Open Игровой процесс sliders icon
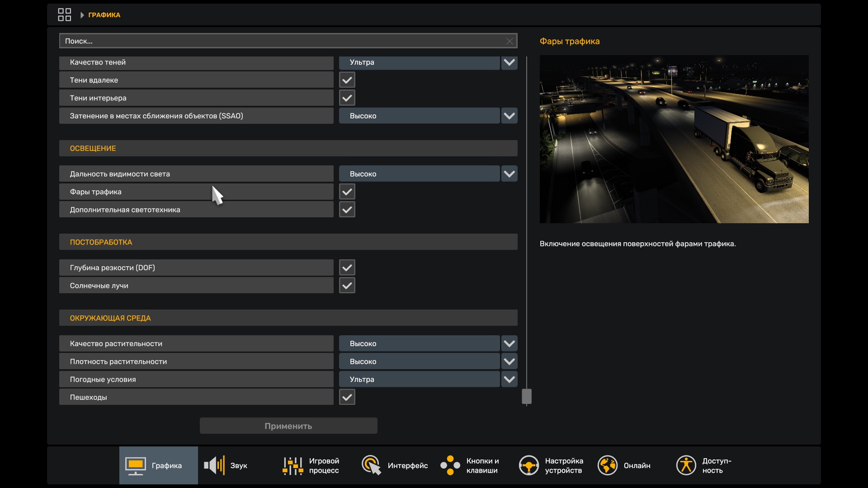Image resolution: width=868 pixels, height=488 pixels. click(292, 465)
